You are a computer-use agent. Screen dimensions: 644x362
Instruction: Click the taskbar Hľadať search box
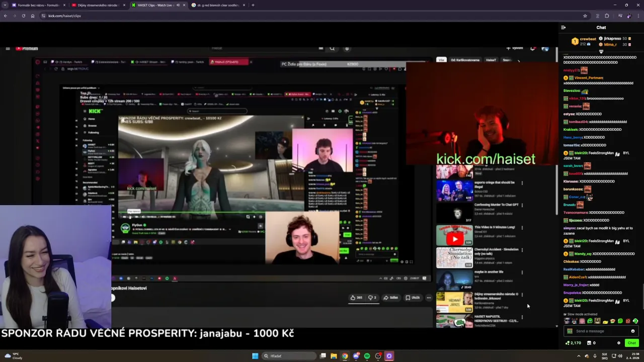click(x=288, y=356)
